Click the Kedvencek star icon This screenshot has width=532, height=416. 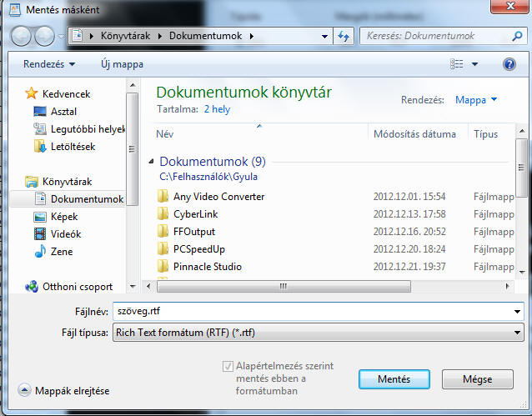pyautogui.click(x=31, y=93)
